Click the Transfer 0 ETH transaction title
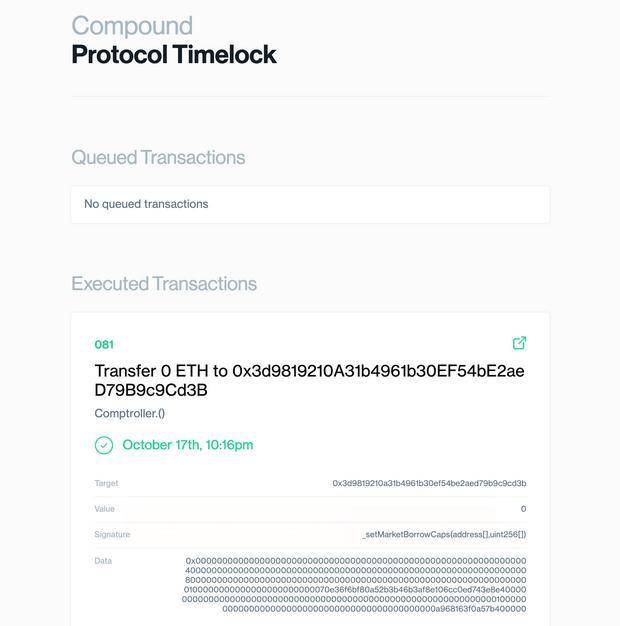This screenshot has width=620, height=626. tap(309, 380)
